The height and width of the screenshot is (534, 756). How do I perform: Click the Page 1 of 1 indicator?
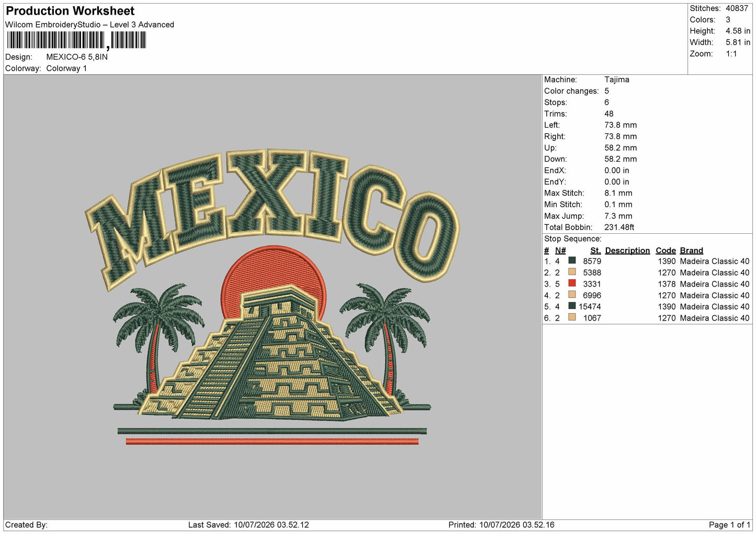(729, 525)
